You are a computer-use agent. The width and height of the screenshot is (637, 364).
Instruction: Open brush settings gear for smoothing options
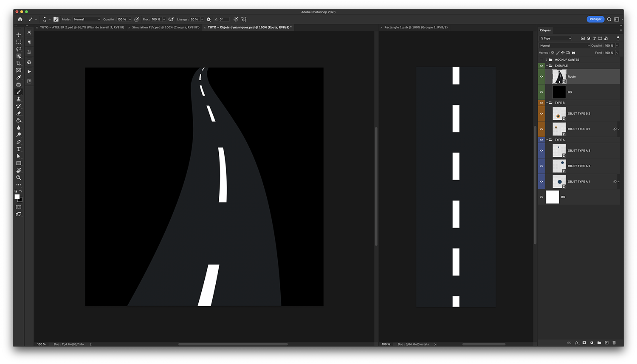click(x=209, y=19)
